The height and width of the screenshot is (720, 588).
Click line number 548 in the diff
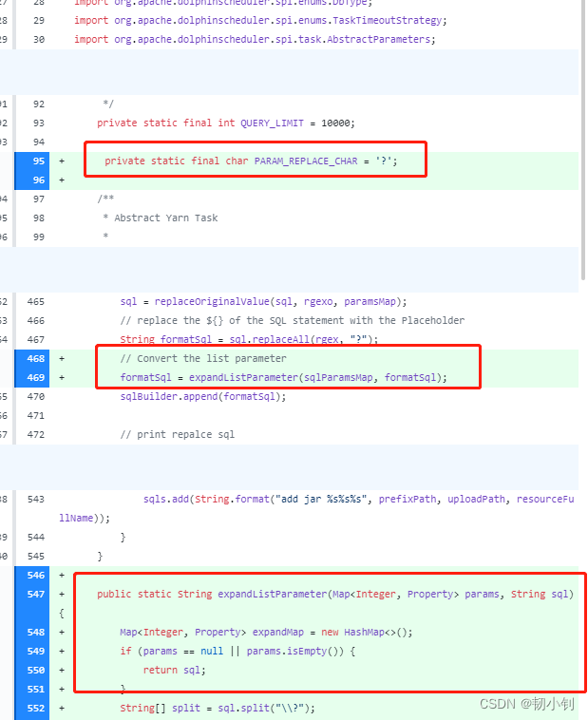click(x=36, y=633)
